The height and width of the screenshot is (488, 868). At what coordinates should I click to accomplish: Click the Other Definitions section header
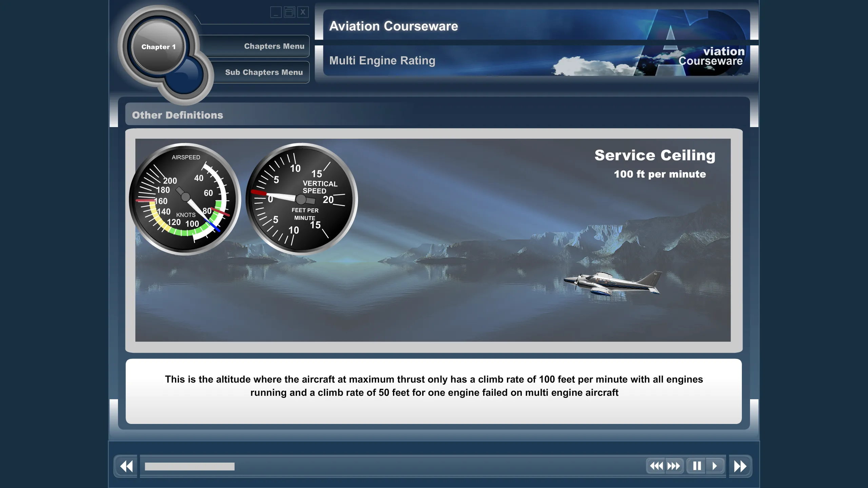177,115
